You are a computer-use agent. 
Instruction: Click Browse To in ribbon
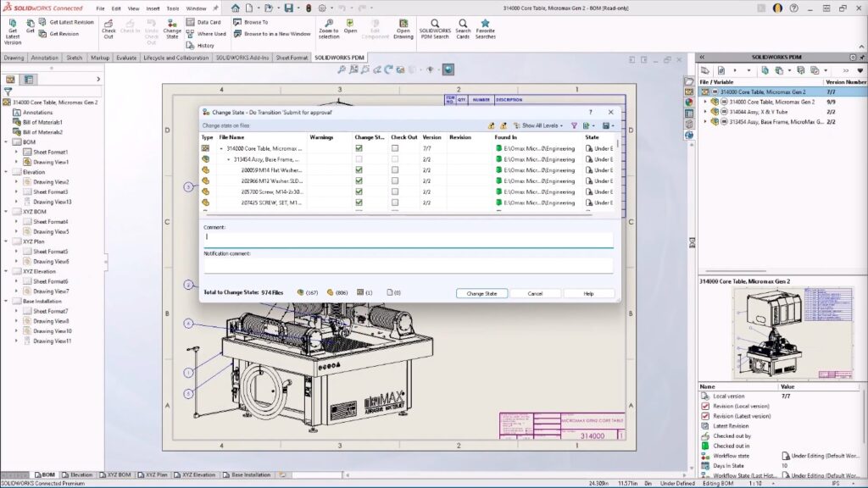(251, 22)
